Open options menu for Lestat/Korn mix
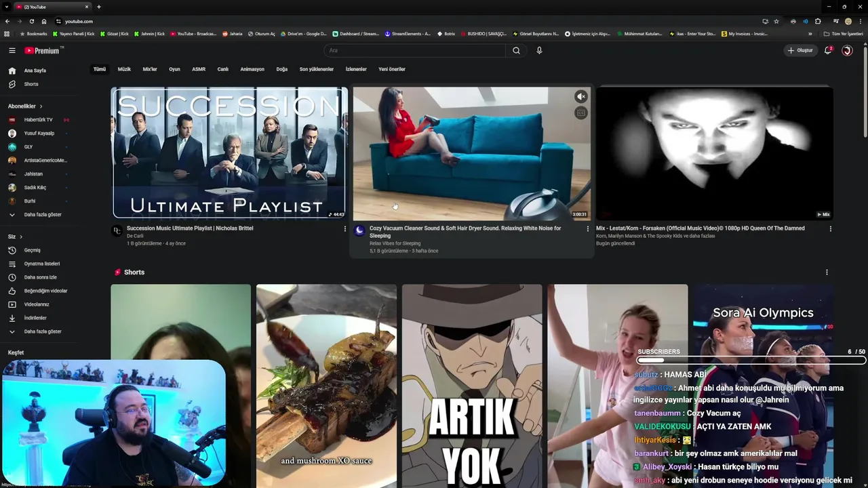The height and width of the screenshot is (488, 868). tap(830, 229)
